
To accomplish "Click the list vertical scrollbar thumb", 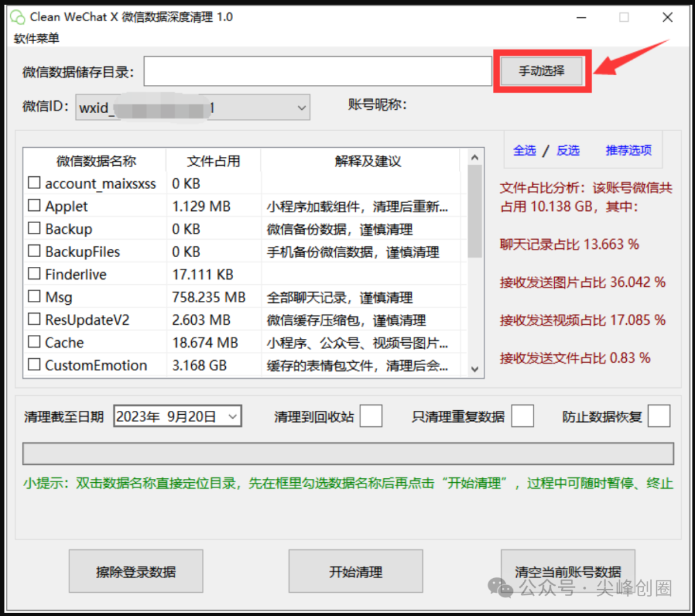I will tap(475, 212).
